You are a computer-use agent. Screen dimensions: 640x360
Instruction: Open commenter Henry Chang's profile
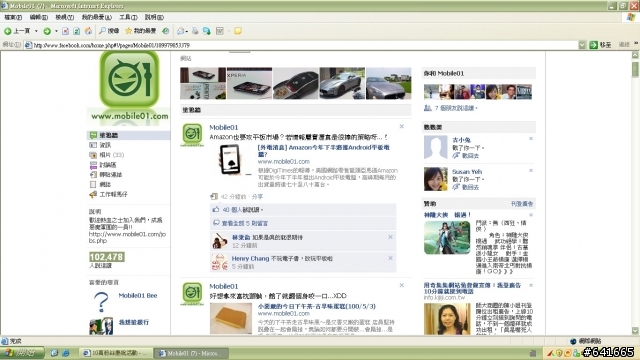point(250,258)
